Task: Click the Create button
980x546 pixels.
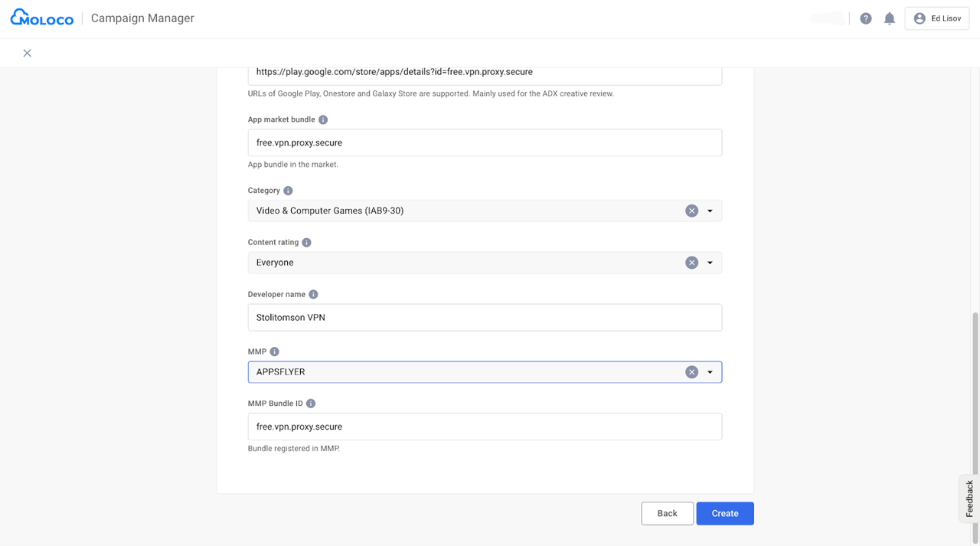Action: click(724, 513)
